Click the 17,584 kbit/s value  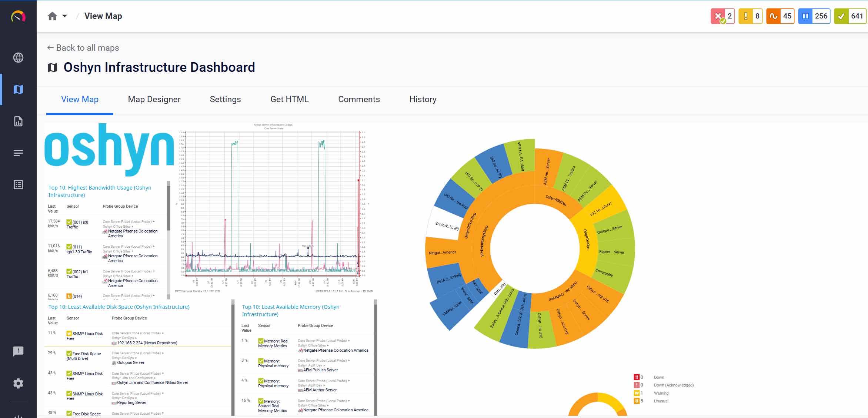(54, 224)
